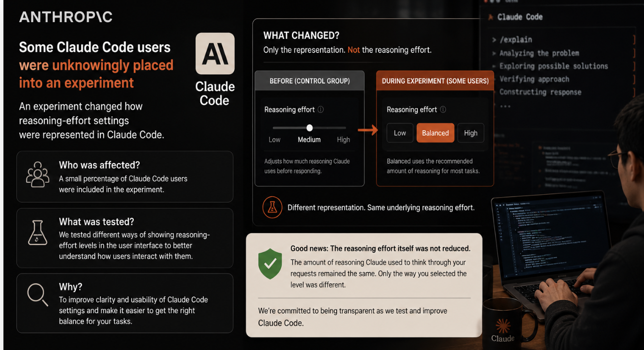Click the orange circled flask icon
Screen dimensions: 644x350
[272, 207]
